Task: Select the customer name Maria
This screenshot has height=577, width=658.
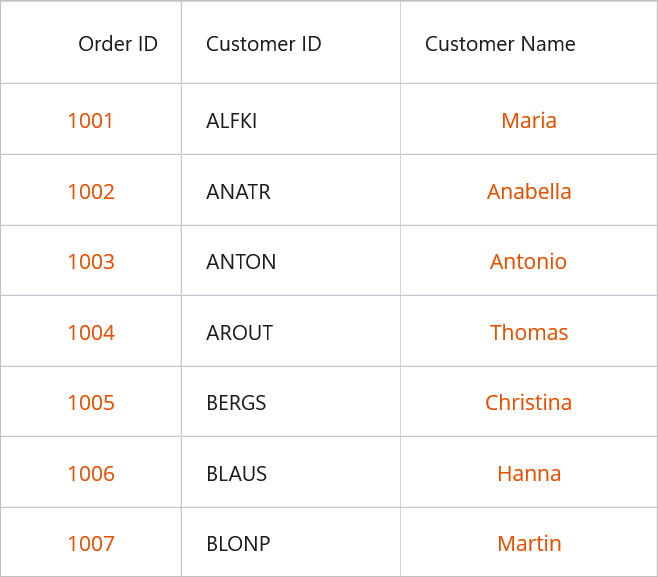Action: tap(529, 121)
